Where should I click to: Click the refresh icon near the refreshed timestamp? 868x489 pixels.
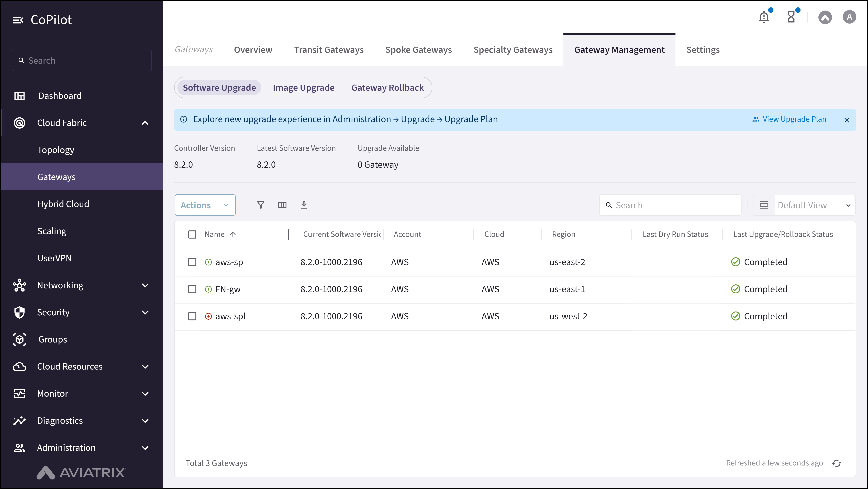pyautogui.click(x=837, y=463)
